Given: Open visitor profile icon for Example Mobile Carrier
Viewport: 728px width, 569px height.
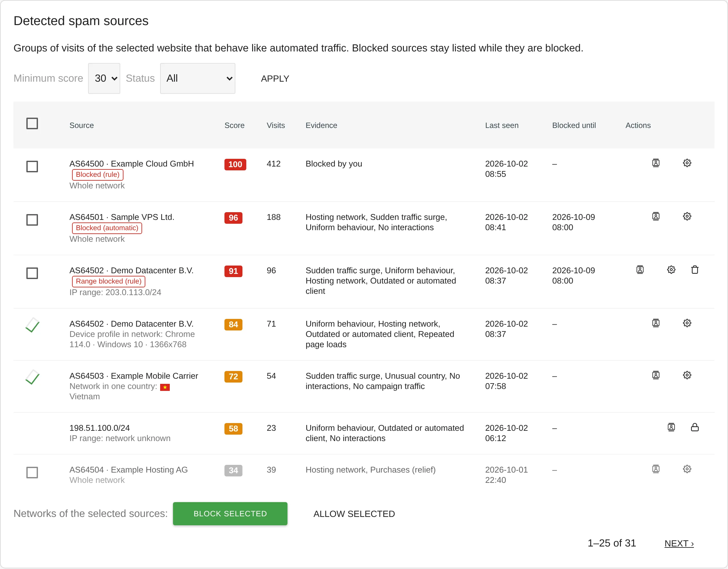Looking at the screenshot, I should pyautogui.click(x=656, y=375).
